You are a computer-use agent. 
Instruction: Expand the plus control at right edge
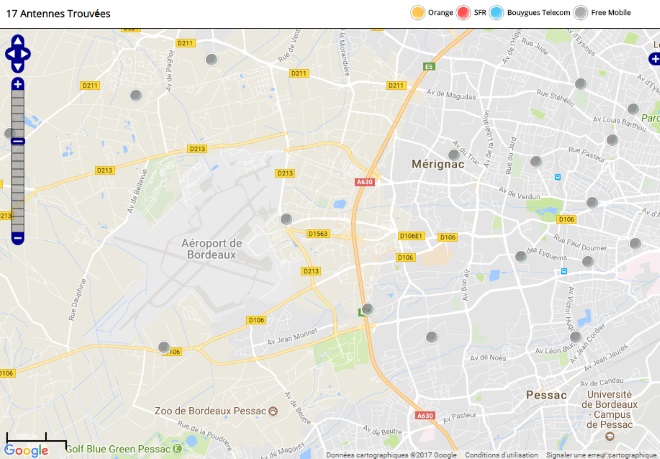pyautogui.click(x=655, y=59)
